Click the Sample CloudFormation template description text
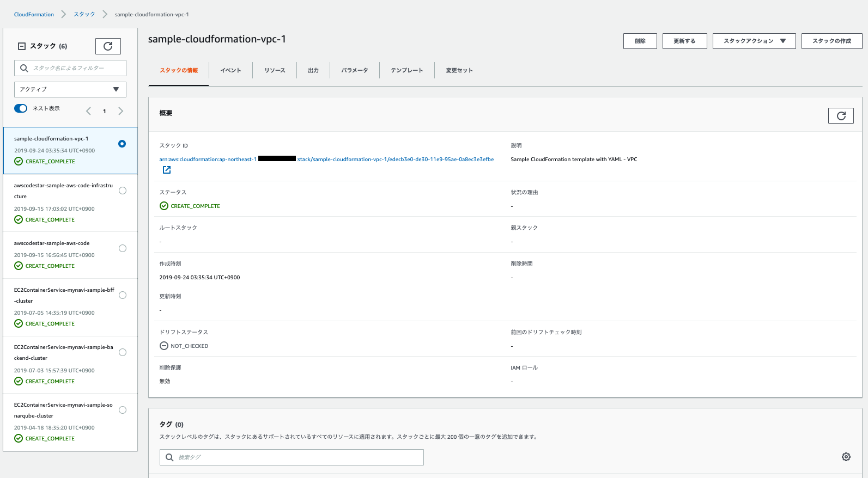Screen dimensions: 868x478 point(574,160)
